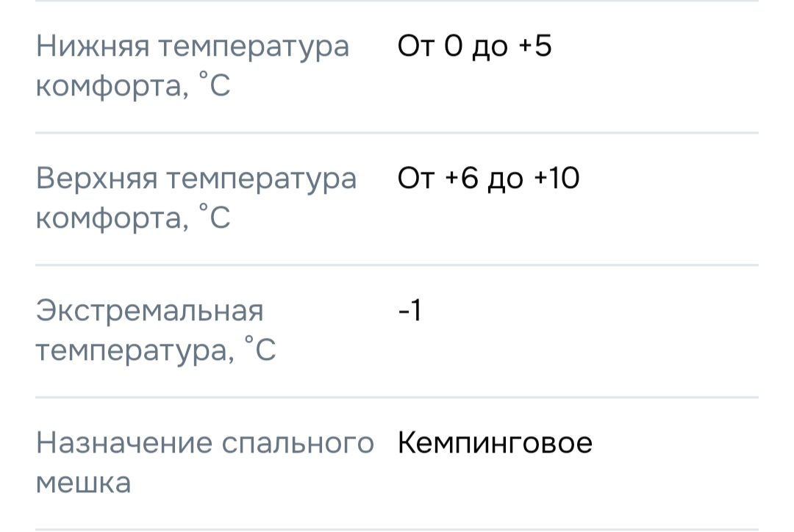Select the "От +6 до +10" value

click(488, 179)
